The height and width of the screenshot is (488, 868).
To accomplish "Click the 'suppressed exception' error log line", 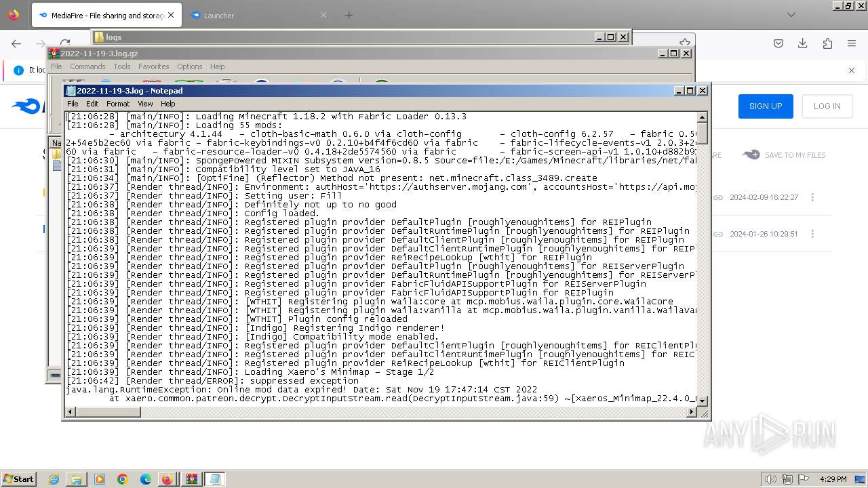I will pyautogui.click(x=213, y=381).
